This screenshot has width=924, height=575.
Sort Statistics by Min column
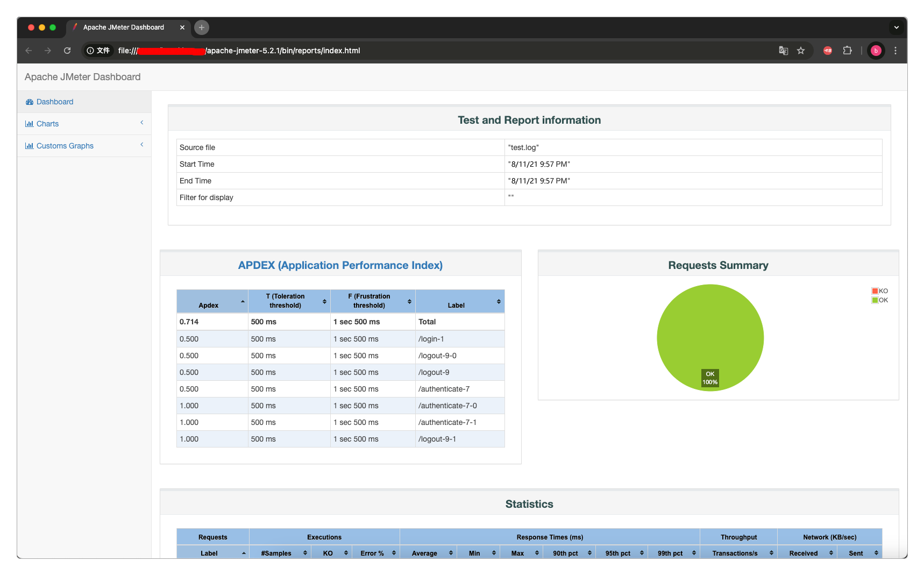478,553
